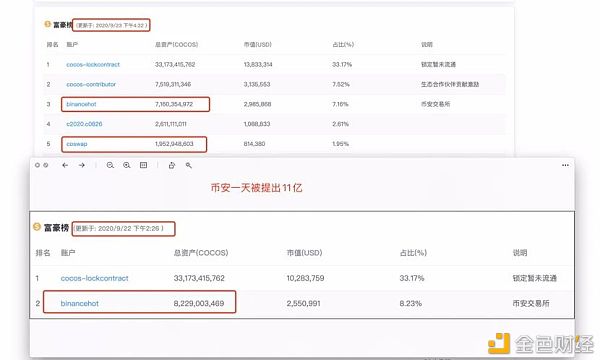
Task: Zoom out using the minus magnifier
Action: tap(110, 165)
